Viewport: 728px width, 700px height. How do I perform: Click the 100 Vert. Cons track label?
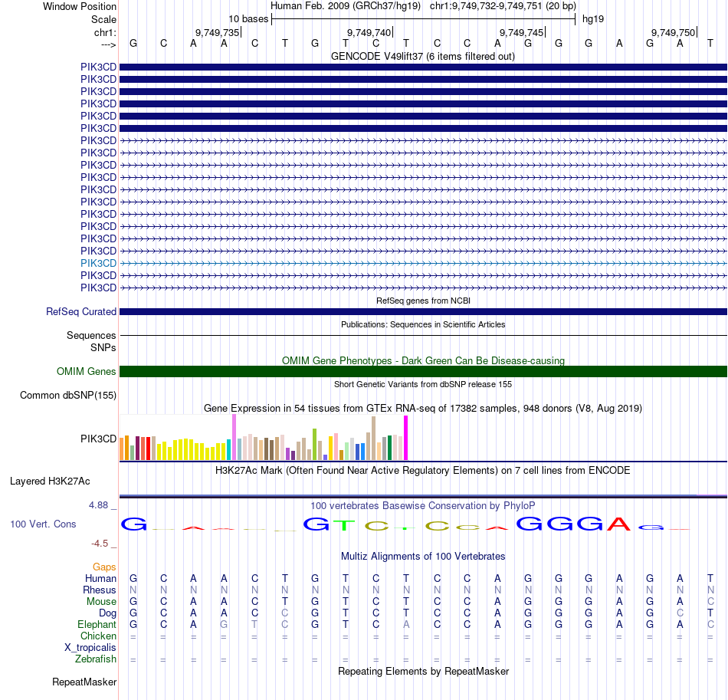43,524
